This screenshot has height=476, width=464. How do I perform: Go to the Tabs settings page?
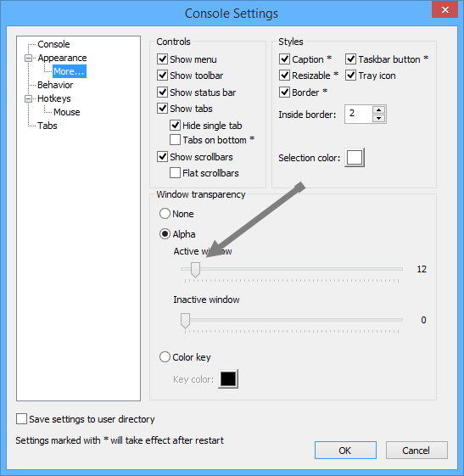tap(47, 126)
